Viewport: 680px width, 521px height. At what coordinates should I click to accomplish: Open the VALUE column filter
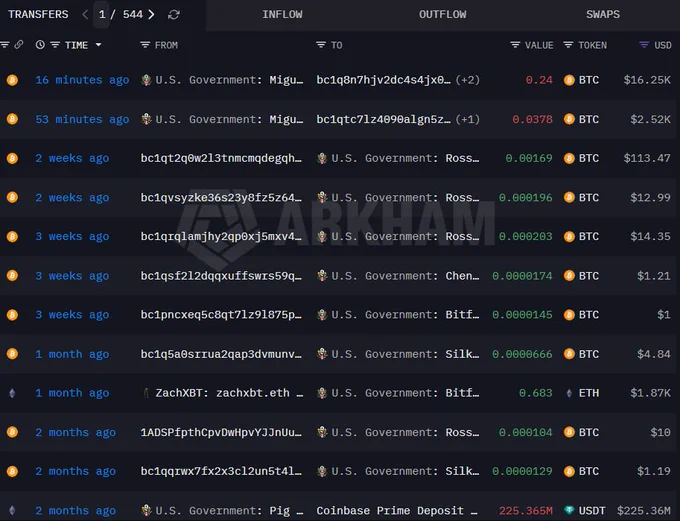[x=515, y=45]
